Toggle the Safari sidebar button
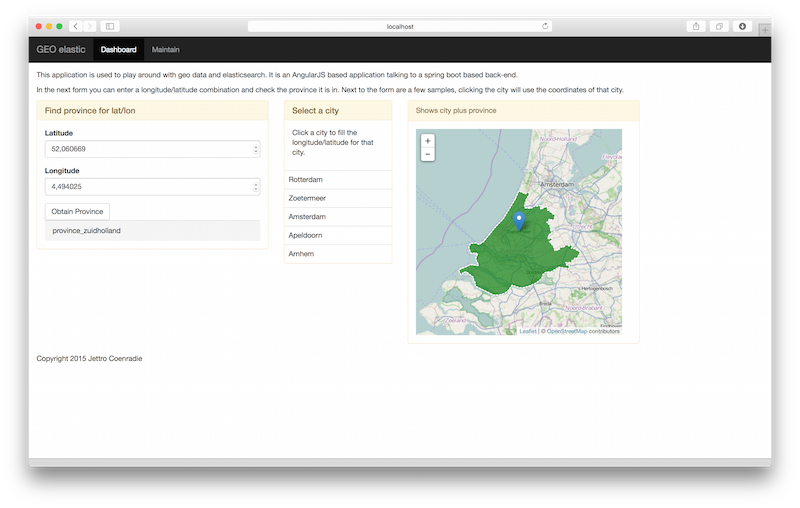 (x=110, y=26)
